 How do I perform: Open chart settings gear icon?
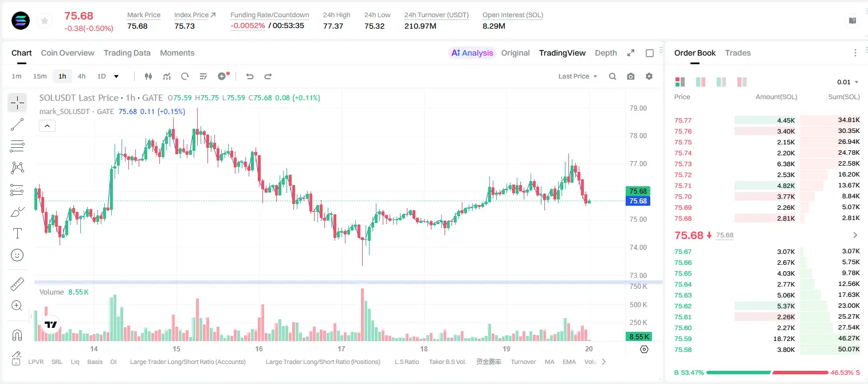[649, 76]
